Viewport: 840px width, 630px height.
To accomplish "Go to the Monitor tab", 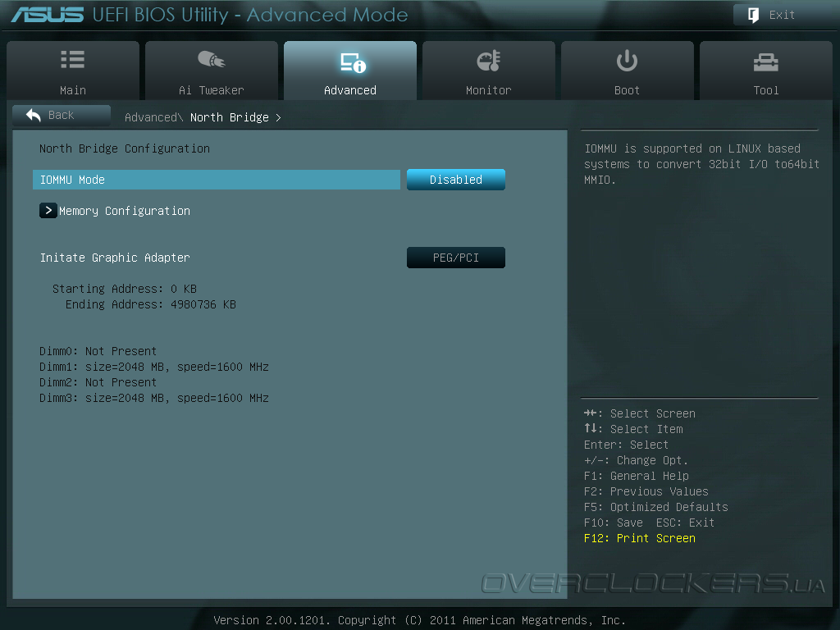I will (x=489, y=71).
